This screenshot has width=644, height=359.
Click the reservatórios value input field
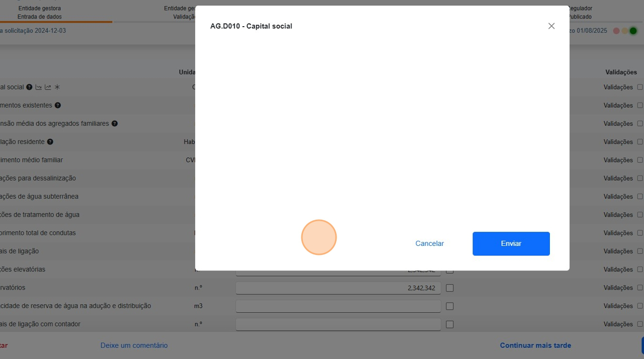click(338, 288)
